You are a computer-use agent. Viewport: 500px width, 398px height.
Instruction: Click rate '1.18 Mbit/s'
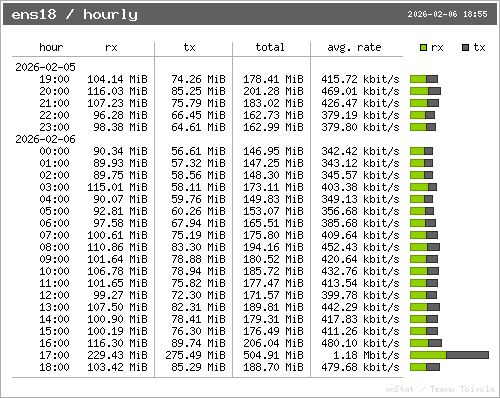[x=366, y=355]
